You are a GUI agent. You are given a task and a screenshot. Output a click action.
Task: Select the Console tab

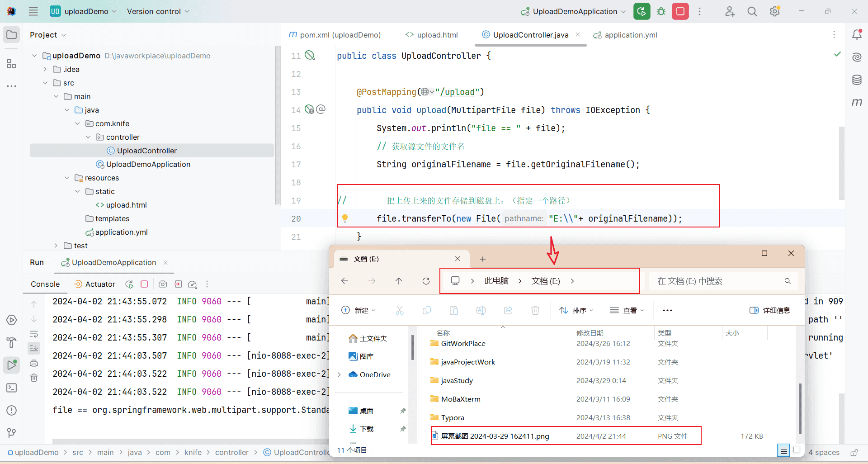(45, 284)
